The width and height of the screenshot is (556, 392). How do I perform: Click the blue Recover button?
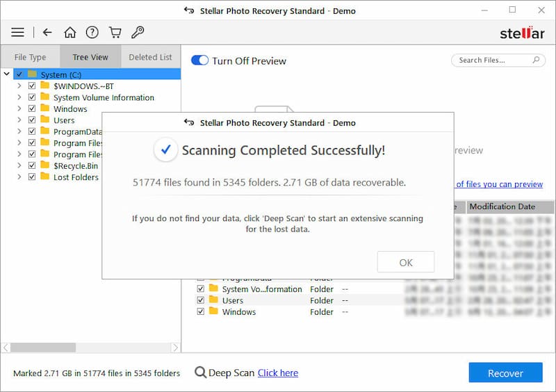click(505, 373)
